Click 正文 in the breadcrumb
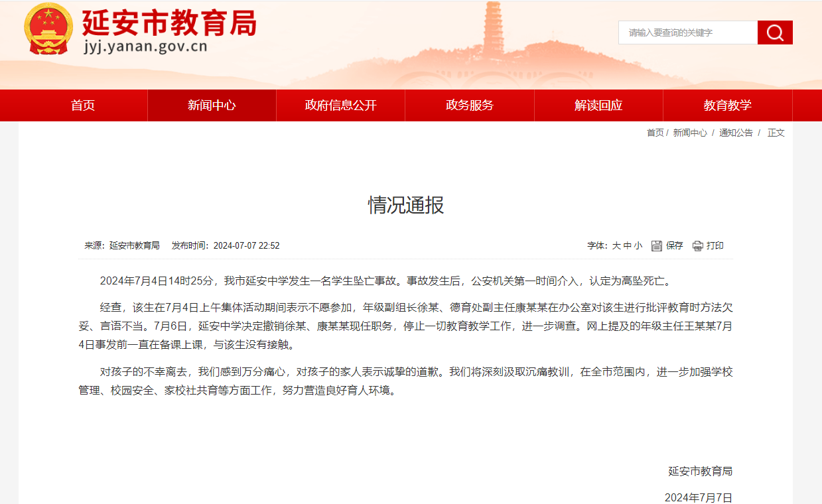822x504 pixels. coord(776,133)
